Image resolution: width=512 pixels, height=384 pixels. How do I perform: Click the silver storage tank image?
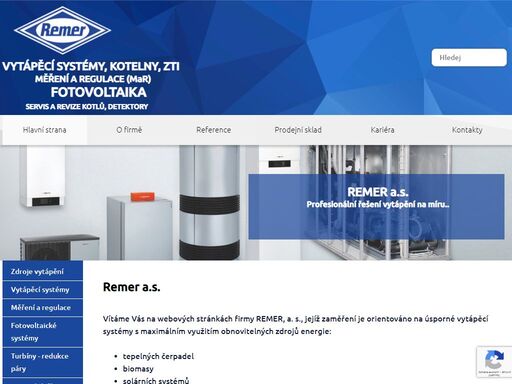tap(209, 202)
